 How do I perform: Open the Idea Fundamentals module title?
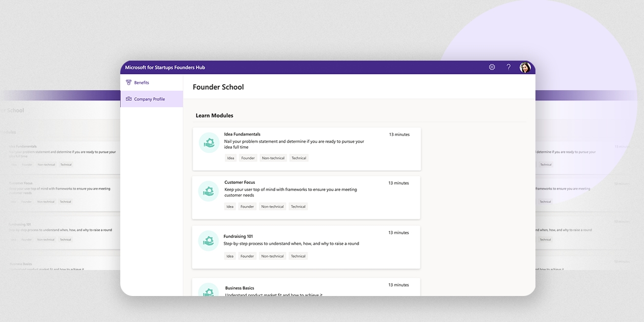click(242, 135)
